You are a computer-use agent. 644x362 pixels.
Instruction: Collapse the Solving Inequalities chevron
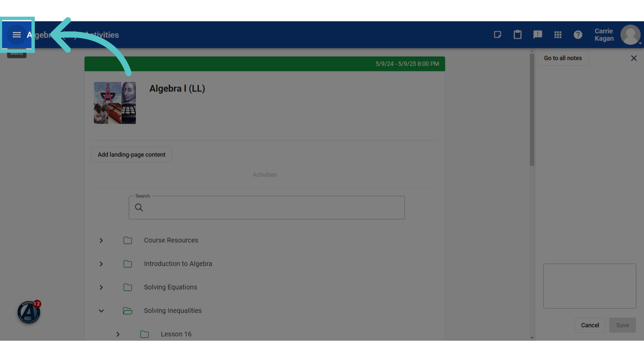[101, 311]
